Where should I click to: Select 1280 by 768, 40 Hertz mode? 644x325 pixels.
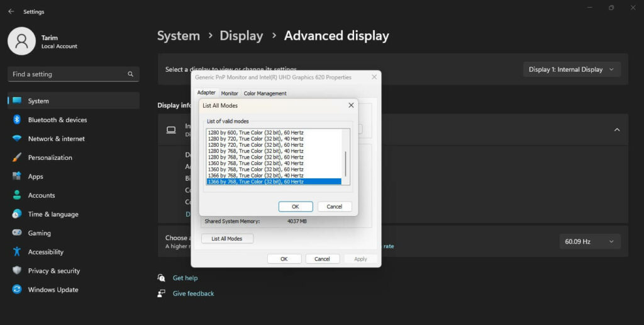pyautogui.click(x=274, y=151)
